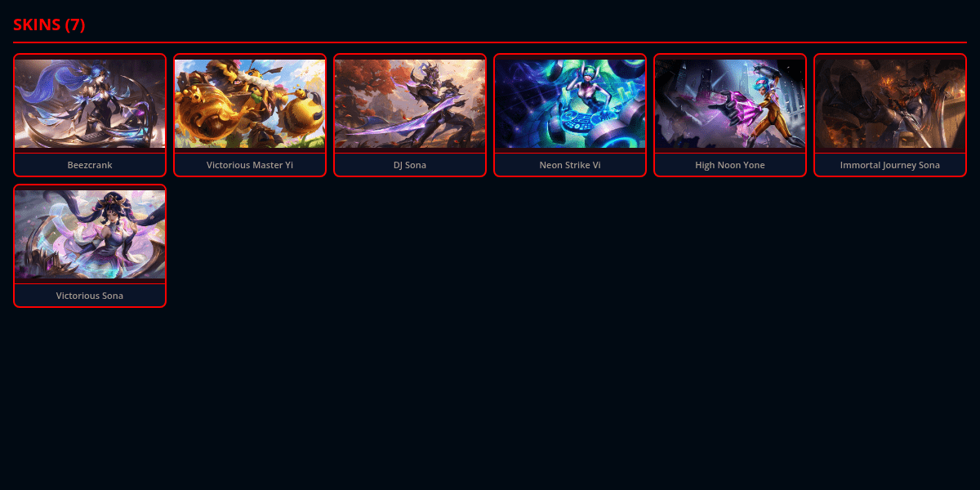The height and width of the screenshot is (490, 980).
Task: Click the splash image above DJ Sona label
Action: (410, 104)
